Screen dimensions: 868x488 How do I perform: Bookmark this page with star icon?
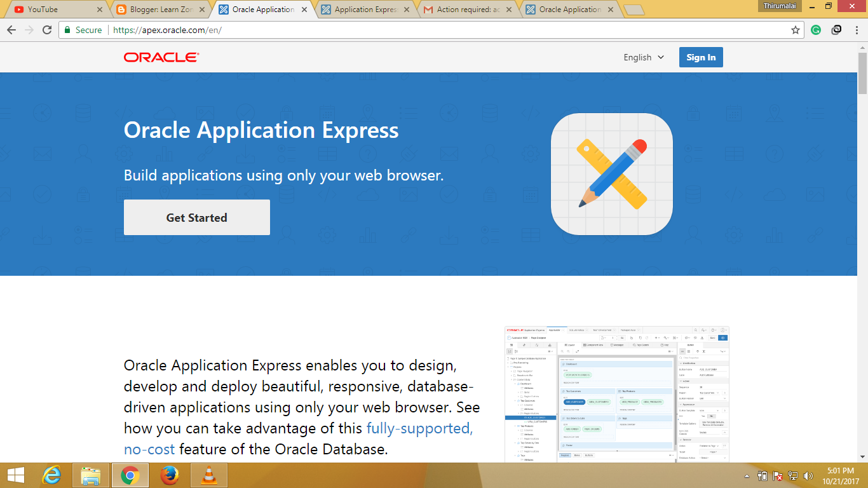tap(795, 30)
